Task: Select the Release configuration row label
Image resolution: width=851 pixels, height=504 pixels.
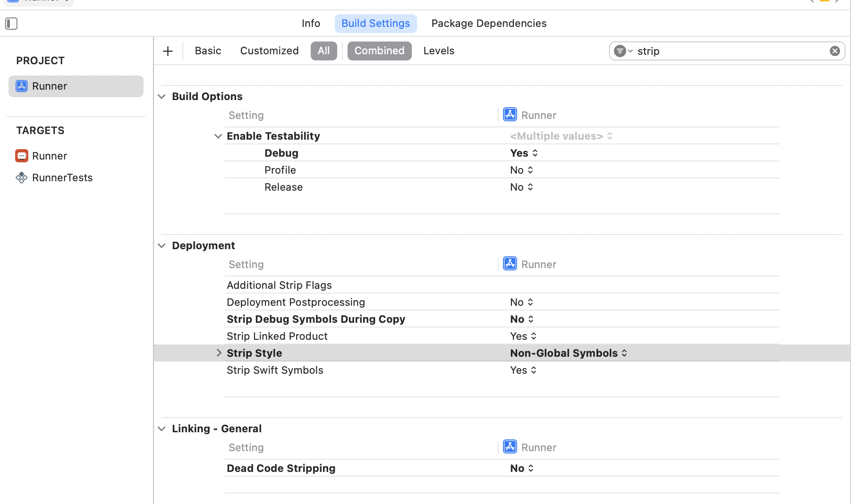Action: (x=283, y=187)
